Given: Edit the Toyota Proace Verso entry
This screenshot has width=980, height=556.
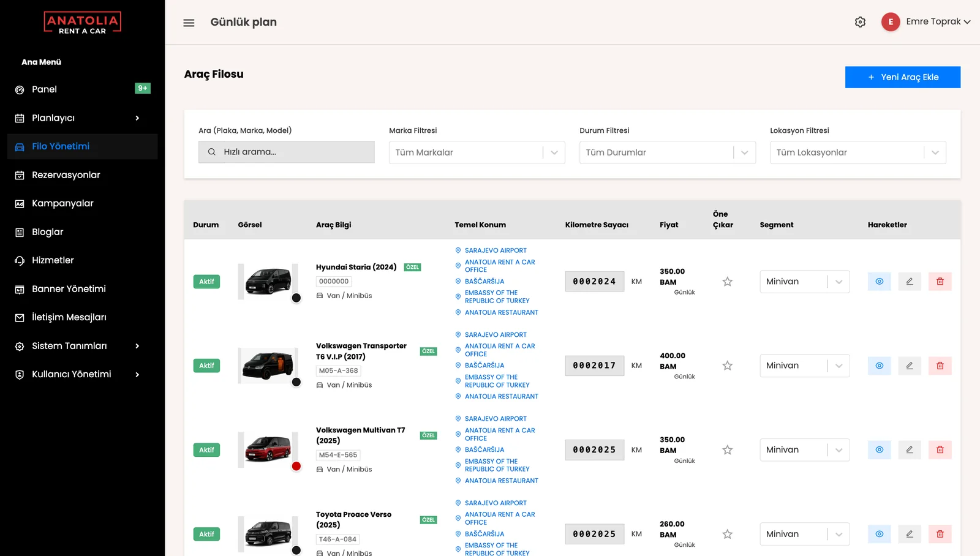Looking at the screenshot, I should click(910, 534).
